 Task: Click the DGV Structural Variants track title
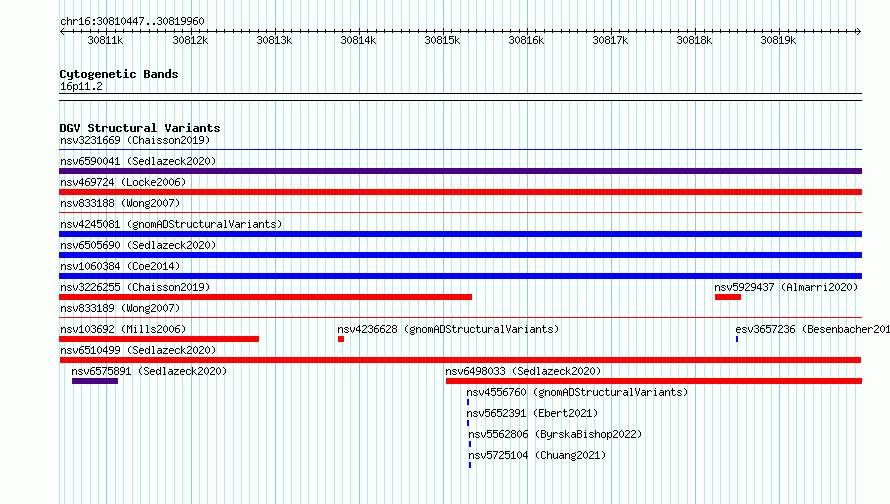tap(140, 128)
